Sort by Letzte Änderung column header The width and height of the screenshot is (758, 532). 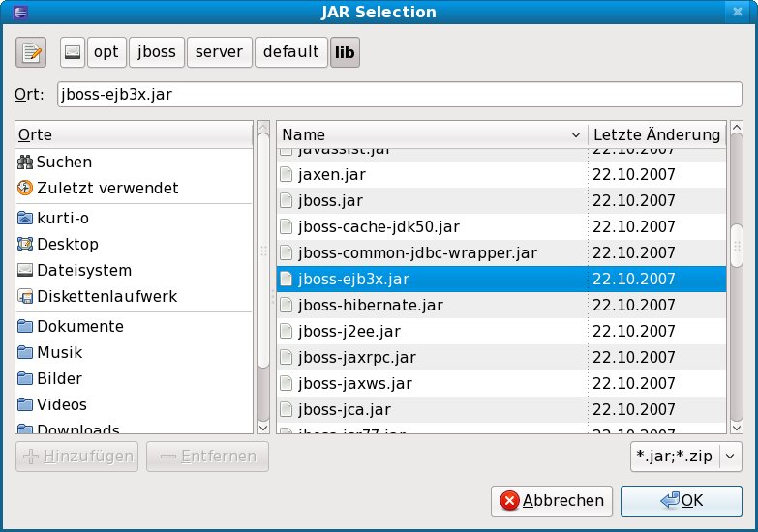point(657,134)
